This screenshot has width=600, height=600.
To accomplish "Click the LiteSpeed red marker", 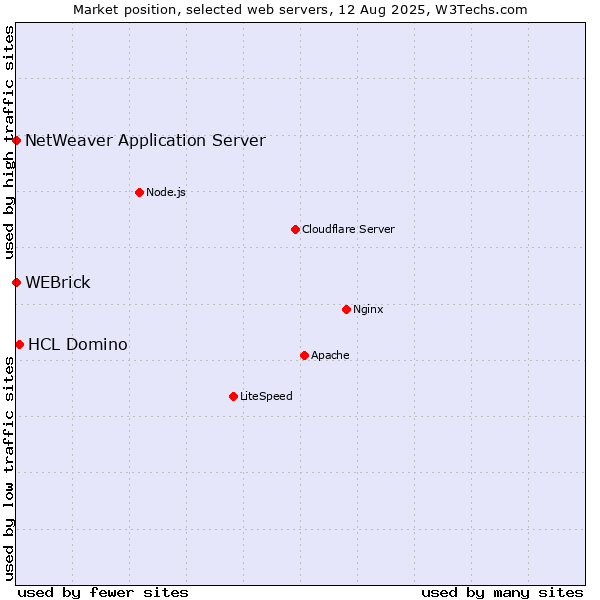I will point(233,396).
